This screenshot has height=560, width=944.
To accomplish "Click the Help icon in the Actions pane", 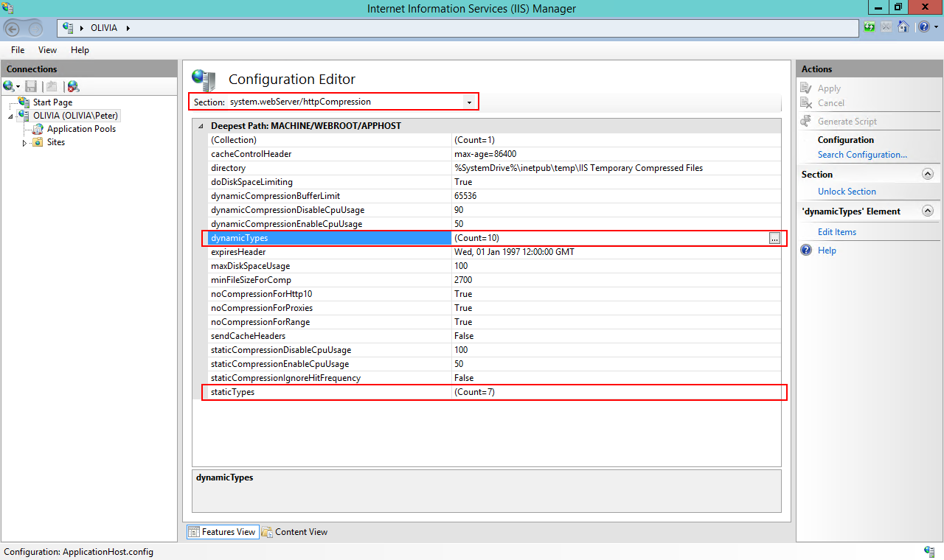I will [x=806, y=250].
